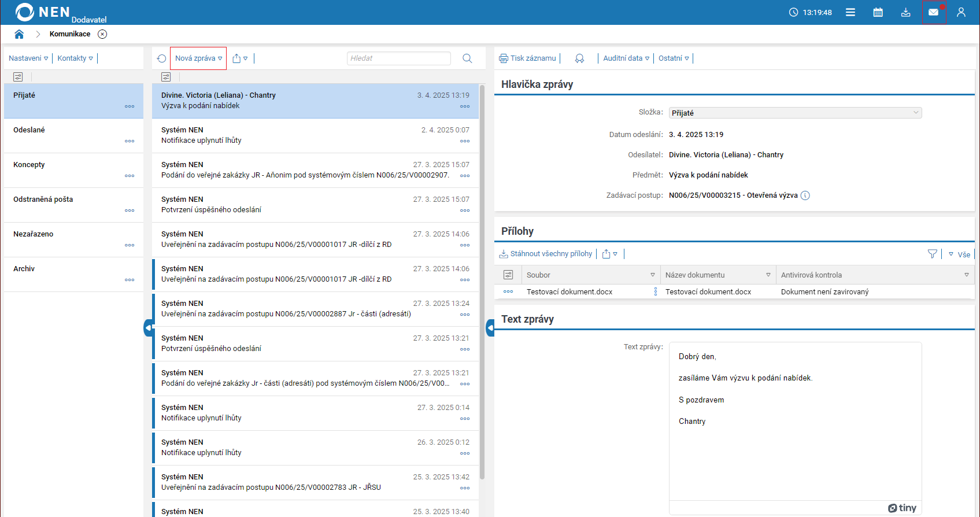Click the download icon in top bar
Image resolution: width=980 pixels, height=517 pixels.
click(905, 12)
